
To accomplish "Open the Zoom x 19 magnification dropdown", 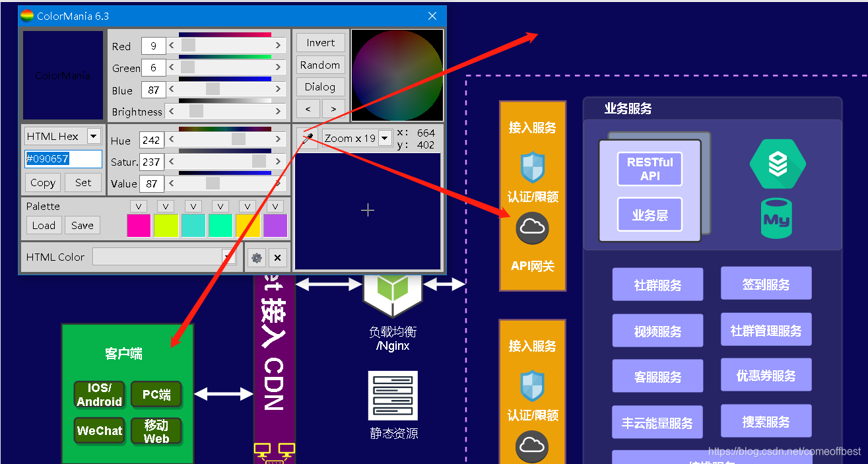I will [x=385, y=138].
